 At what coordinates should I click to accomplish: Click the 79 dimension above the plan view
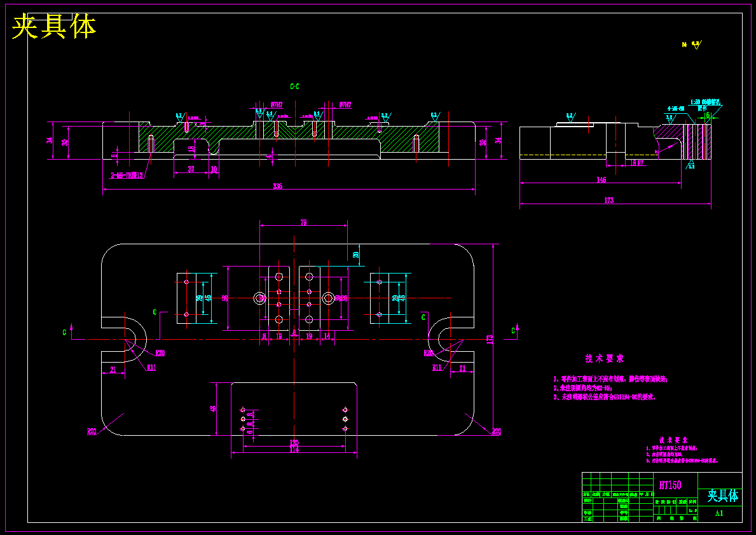coord(304,223)
